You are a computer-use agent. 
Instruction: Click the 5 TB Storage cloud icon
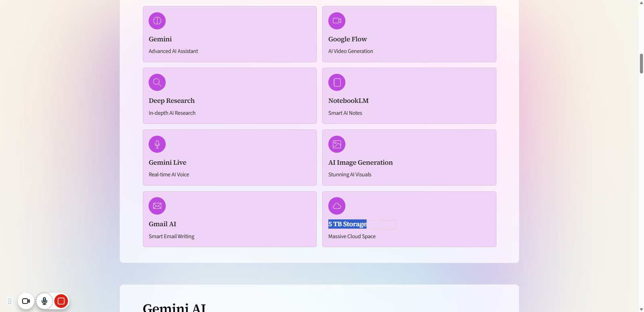(x=337, y=206)
